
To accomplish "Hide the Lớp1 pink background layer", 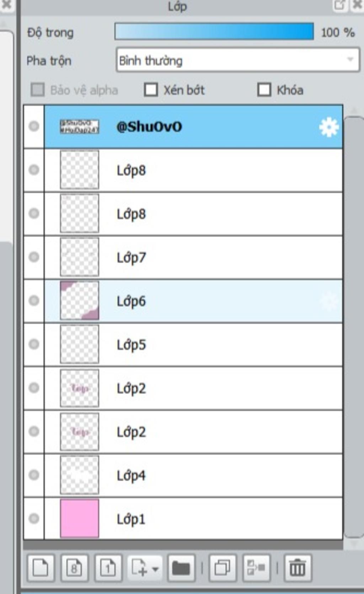I will (x=34, y=519).
